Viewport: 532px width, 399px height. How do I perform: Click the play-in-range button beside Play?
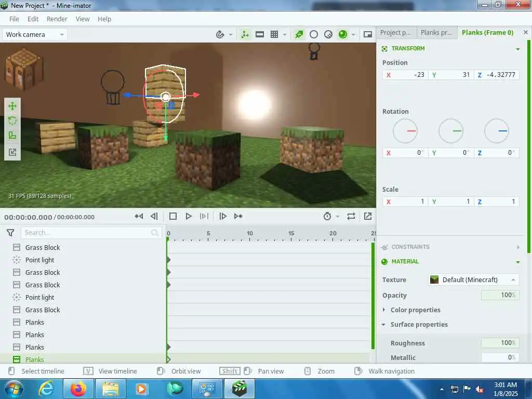[204, 216]
